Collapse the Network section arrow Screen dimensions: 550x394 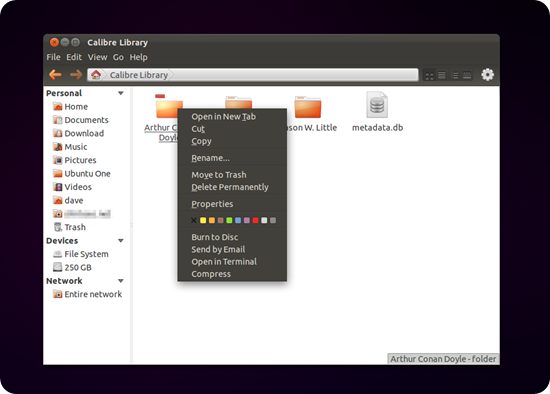[x=121, y=281]
